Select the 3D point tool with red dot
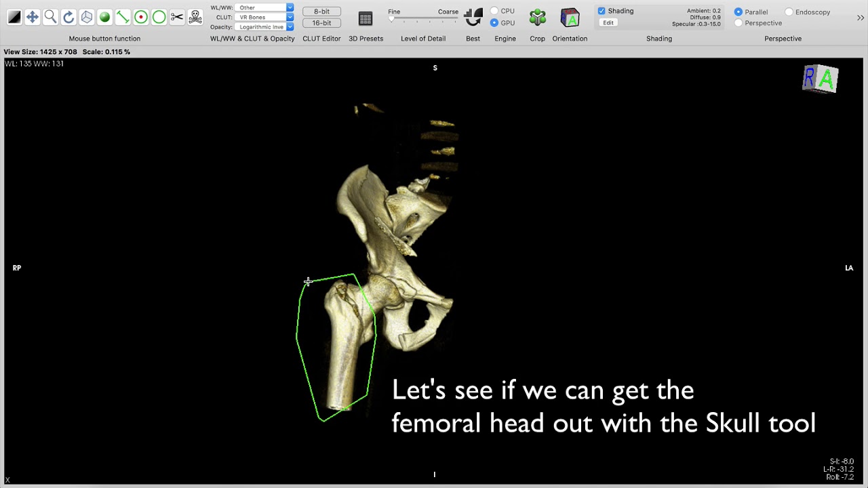The height and width of the screenshot is (488, 868). click(x=141, y=17)
